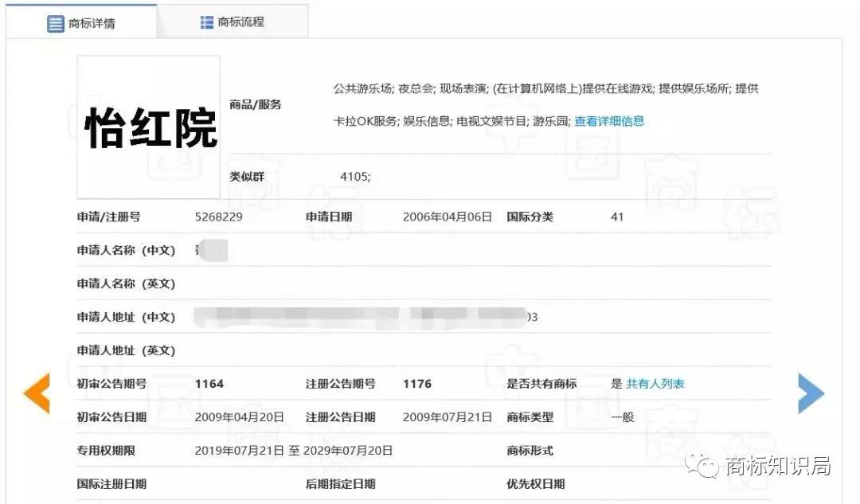This screenshot has width=860, height=504.
Task: Click registration announcement issue number 1176
Action: 417,384
